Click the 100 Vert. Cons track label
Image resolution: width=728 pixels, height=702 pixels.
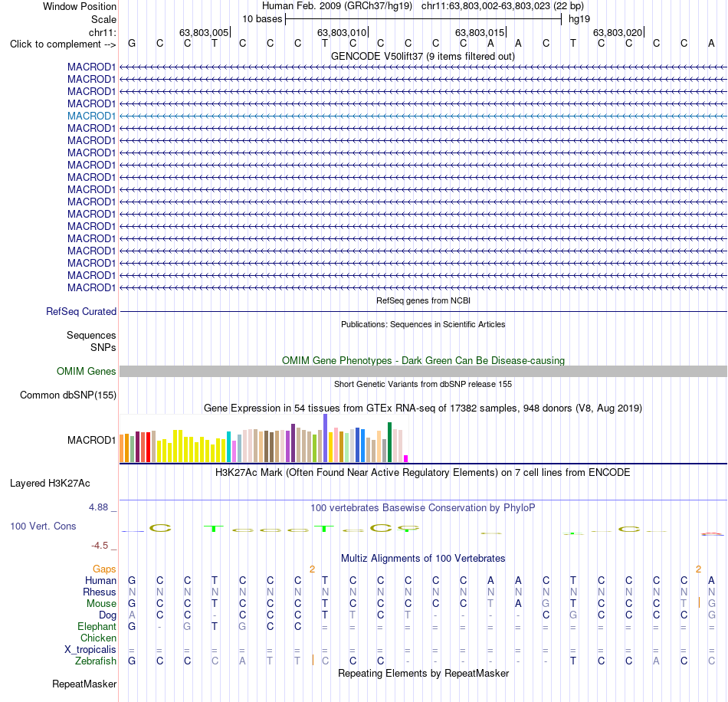click(x=43, y=526)
